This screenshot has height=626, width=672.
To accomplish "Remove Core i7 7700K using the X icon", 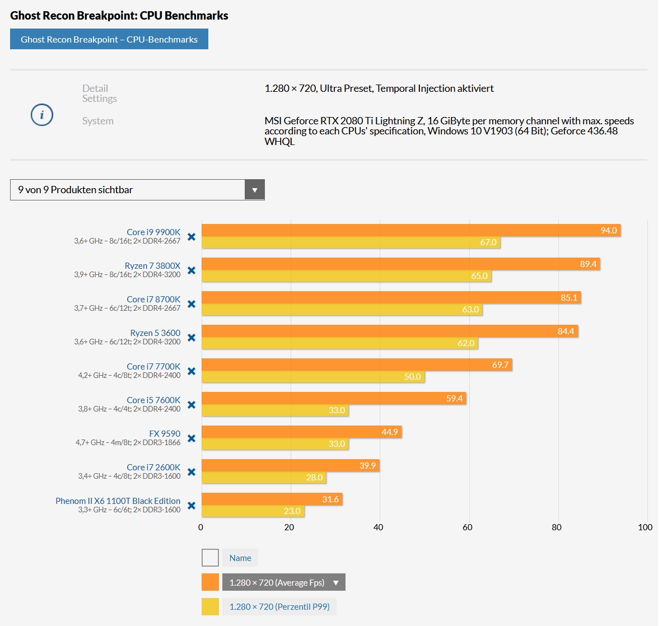I will coord(191,371).
